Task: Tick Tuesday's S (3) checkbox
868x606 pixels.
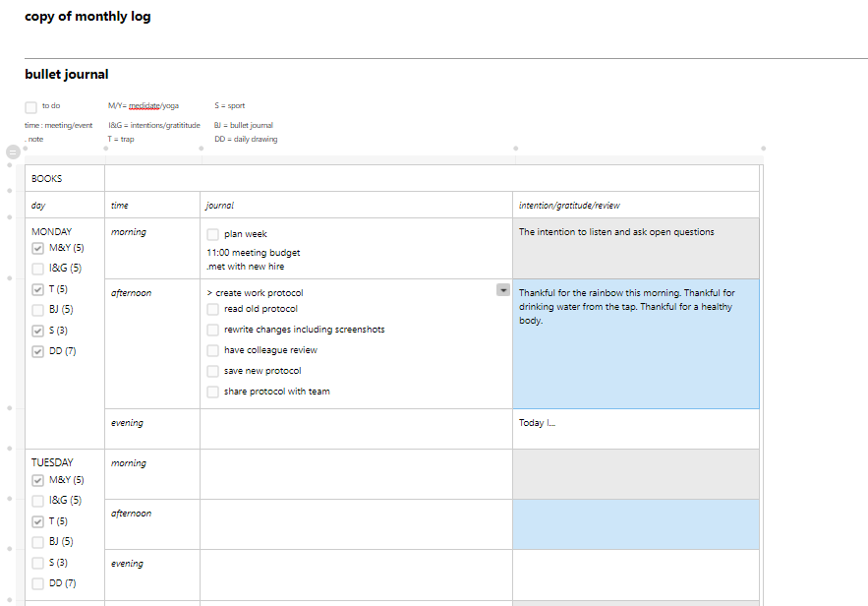Action: tap(38, 564)
